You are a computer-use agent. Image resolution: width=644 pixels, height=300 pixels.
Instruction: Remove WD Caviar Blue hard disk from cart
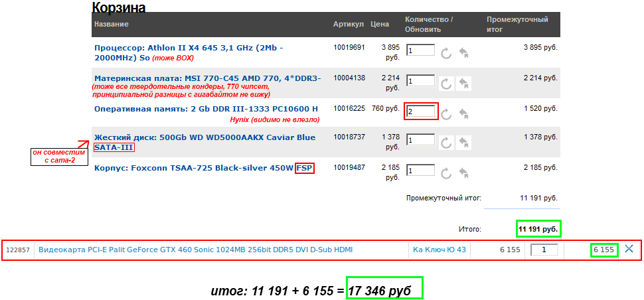tap(464, 143)
